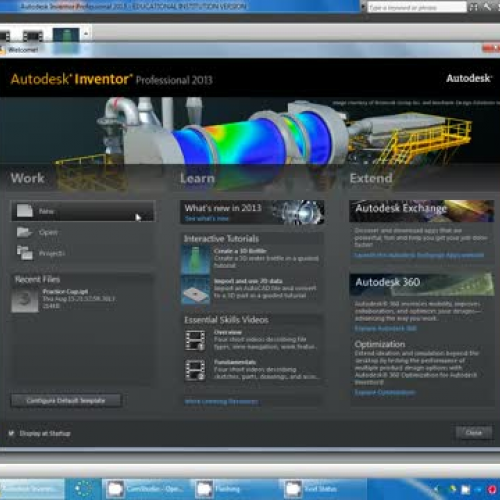Viewport: 500px width, 500px height.
Task: Open the What's new in 2013 banner
Action: (252, 212)
